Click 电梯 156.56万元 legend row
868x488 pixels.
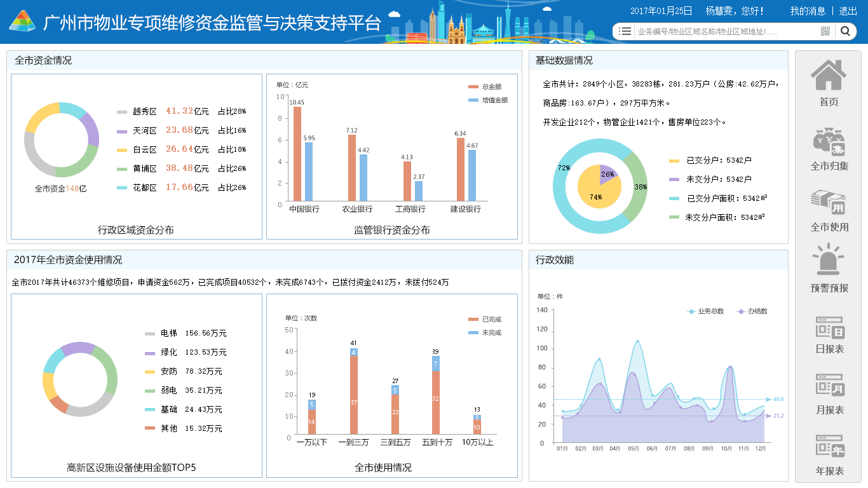click(x=186, y=333)
